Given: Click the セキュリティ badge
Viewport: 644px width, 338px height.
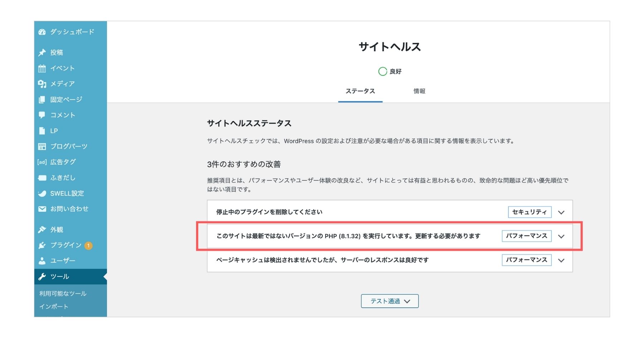Looking at the screenshot, I should 530,212.
